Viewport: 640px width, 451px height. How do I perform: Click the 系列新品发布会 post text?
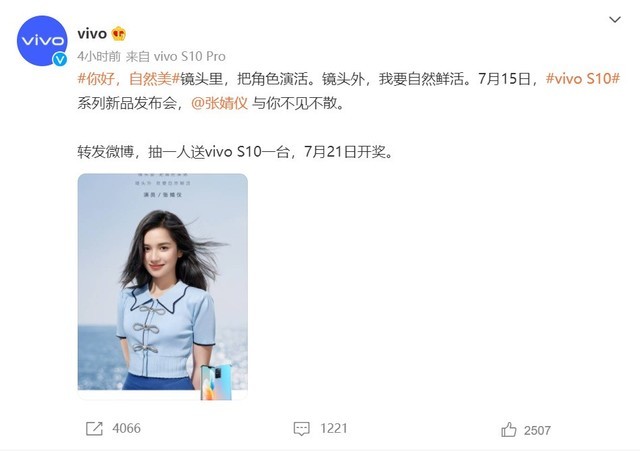(x=127, y=103)
